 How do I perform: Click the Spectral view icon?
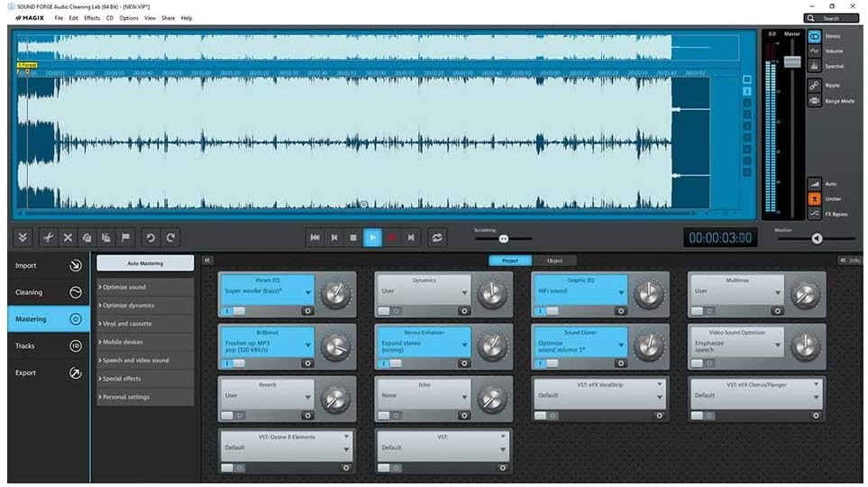click(x=815, y=66)
